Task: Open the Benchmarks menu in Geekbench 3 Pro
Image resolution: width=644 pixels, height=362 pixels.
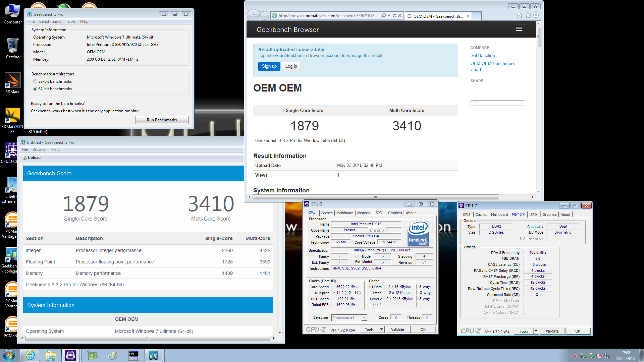Action: point(50,21)
